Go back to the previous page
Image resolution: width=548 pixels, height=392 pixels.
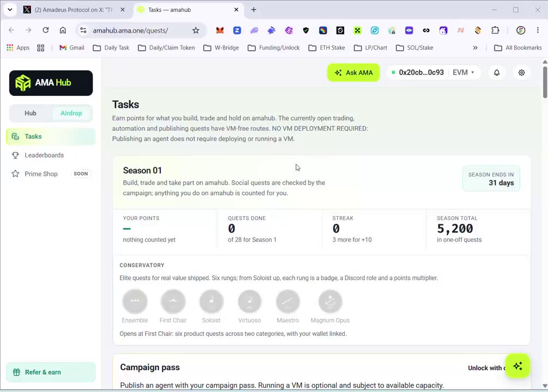click(11, 30)
